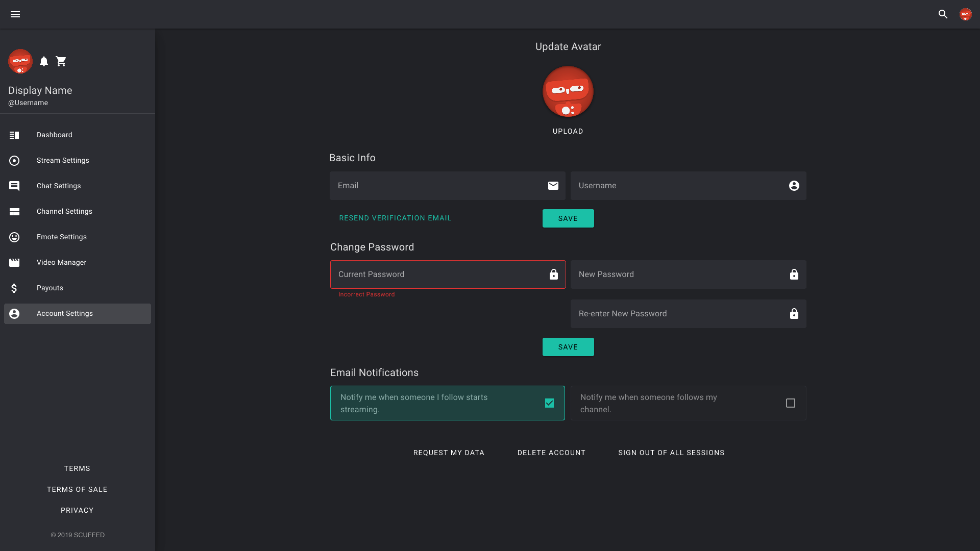Image resolution: width=980 pixels, height=551 pixels.
Task: Go to Channel Settings menu item
Action: 64,212
